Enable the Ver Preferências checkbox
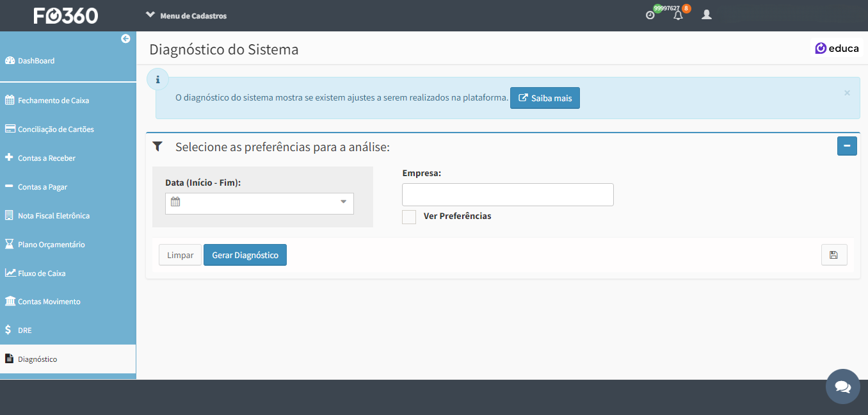Viewport: 868px width, 415px height. (409, 216)
